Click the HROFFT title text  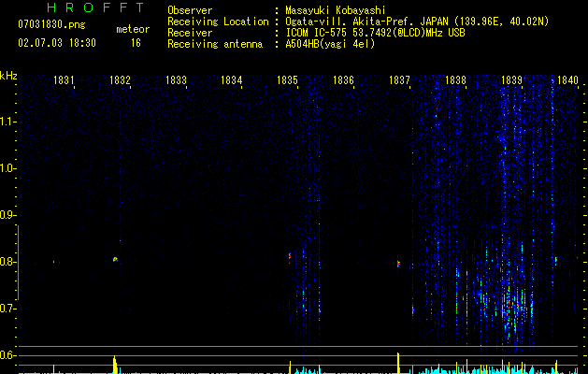pyautogui.click(x=95, y=7)
